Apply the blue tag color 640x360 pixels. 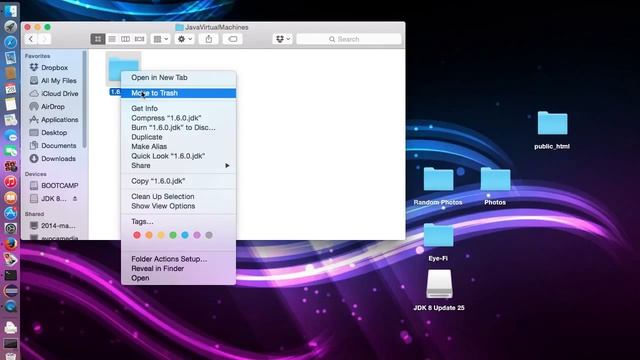pos(185,235)
